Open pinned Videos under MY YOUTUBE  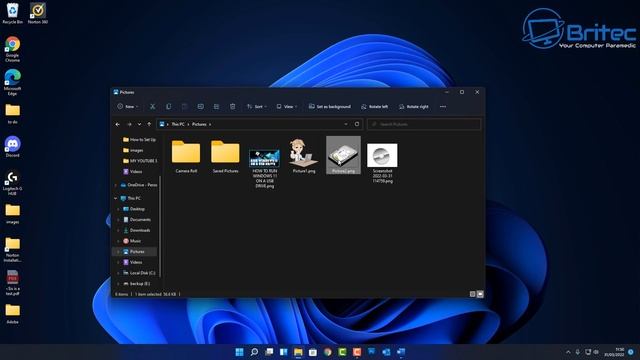[x=133, y=171]
